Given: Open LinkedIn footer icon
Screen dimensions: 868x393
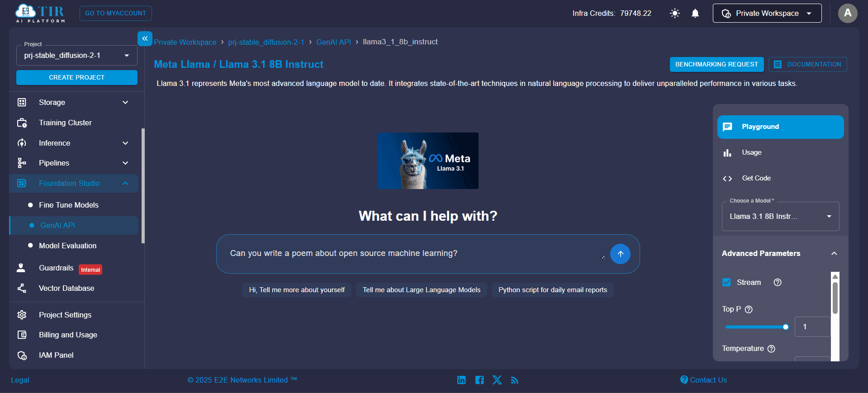Looking at the screenshot, I should click(461, 380).
